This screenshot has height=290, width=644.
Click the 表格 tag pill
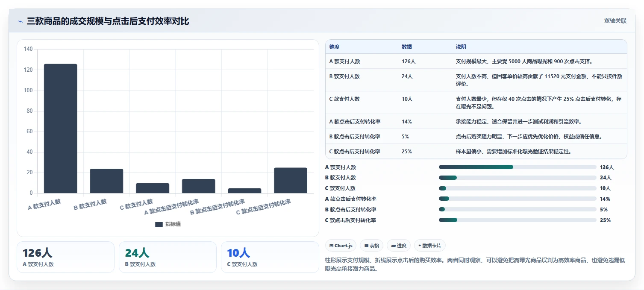point(372,246)
